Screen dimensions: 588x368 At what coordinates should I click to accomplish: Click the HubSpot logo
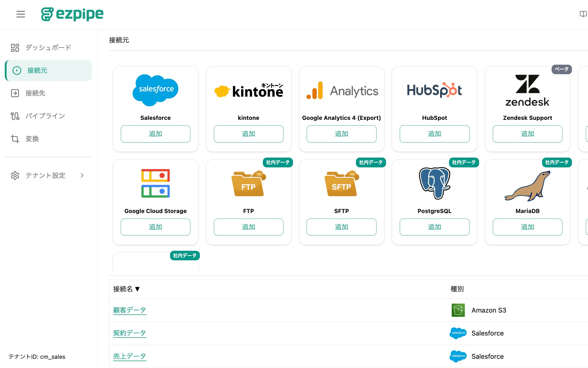coord(435,90)
